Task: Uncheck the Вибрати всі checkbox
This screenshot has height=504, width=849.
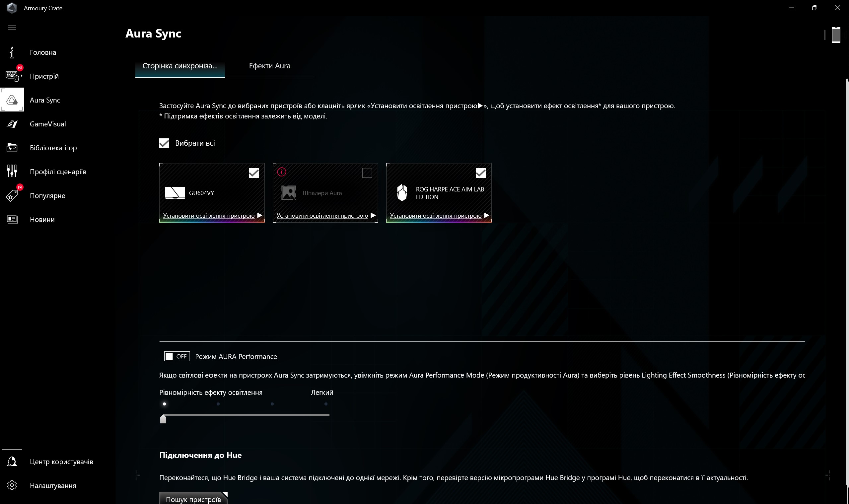Action: 164,143
